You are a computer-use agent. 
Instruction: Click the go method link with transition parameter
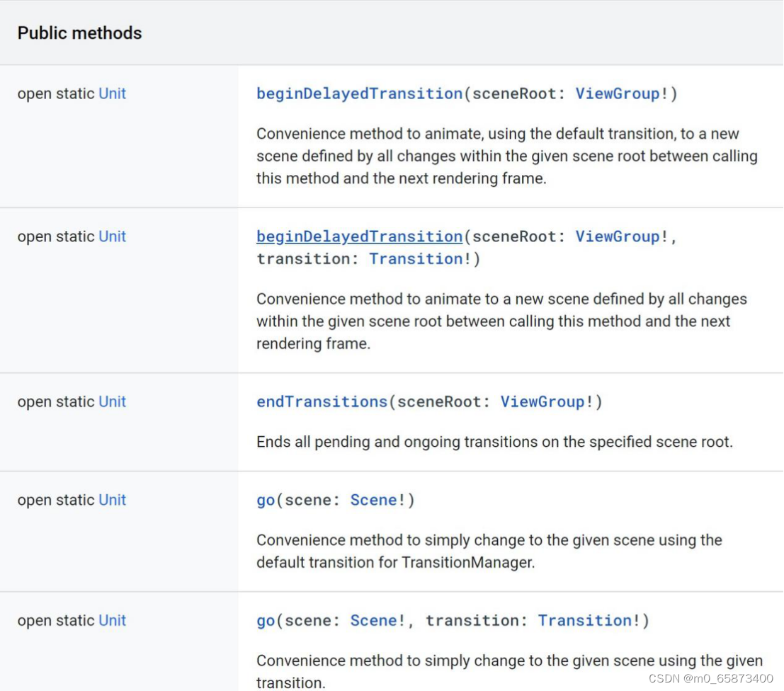click(x=266, y=620)
